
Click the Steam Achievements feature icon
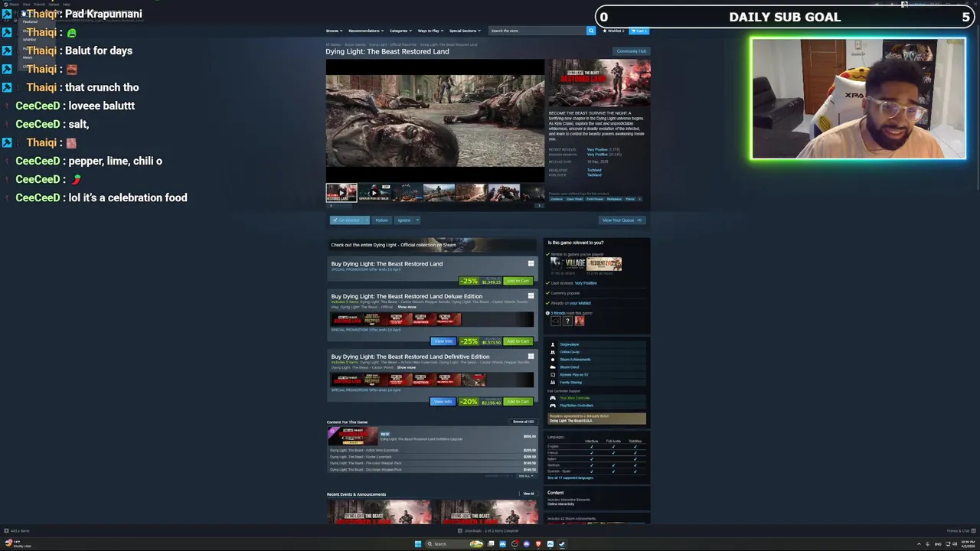(x=553, y=359)
